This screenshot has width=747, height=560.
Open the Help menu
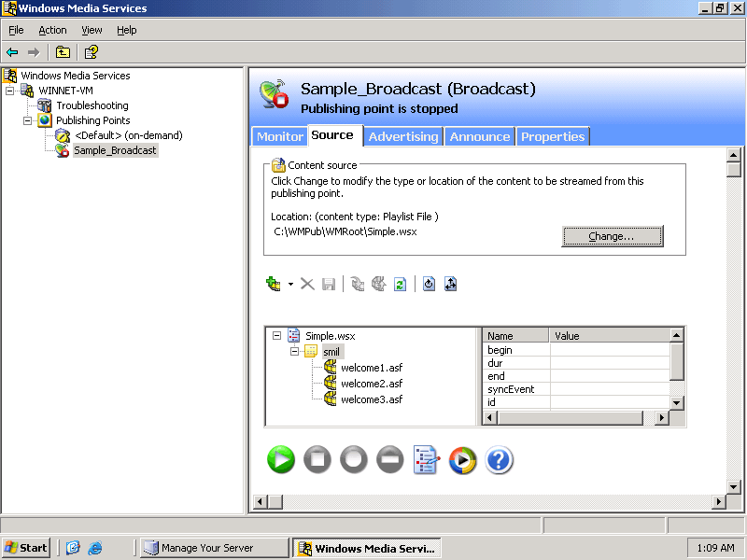pos(127,30)
